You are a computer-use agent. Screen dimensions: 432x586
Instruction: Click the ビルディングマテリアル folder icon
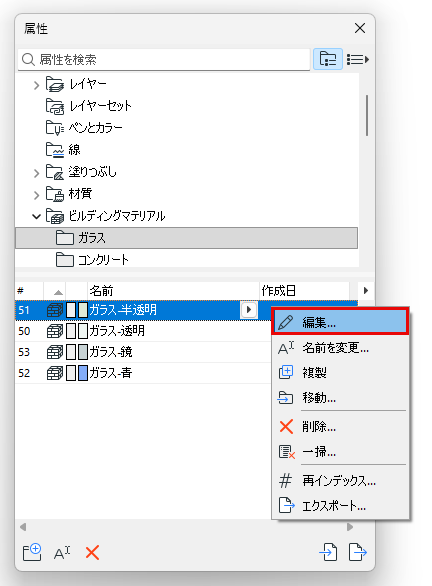55,216
